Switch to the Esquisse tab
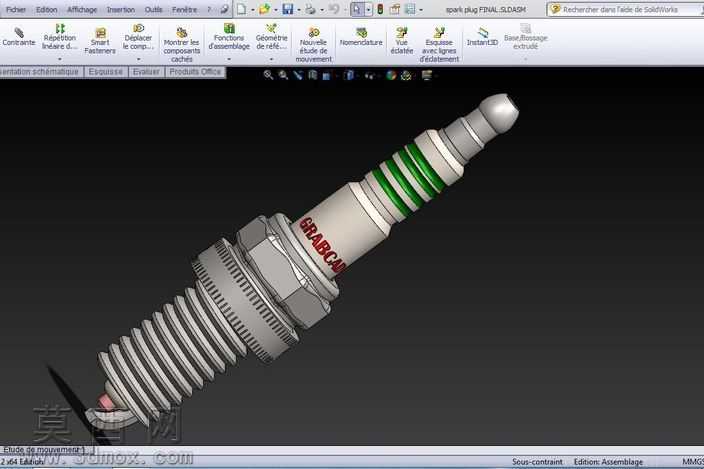 [x=106, y=72]
